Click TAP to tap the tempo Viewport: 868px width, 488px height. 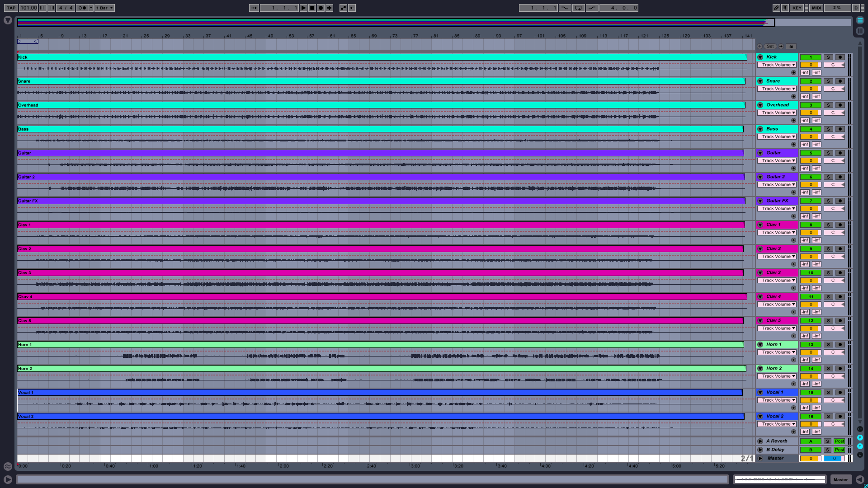[10, 8]
